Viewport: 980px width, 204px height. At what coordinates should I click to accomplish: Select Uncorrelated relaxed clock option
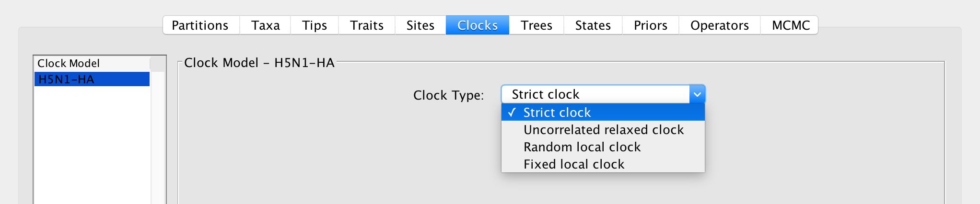pyautogui.click(x=603, y=130)
